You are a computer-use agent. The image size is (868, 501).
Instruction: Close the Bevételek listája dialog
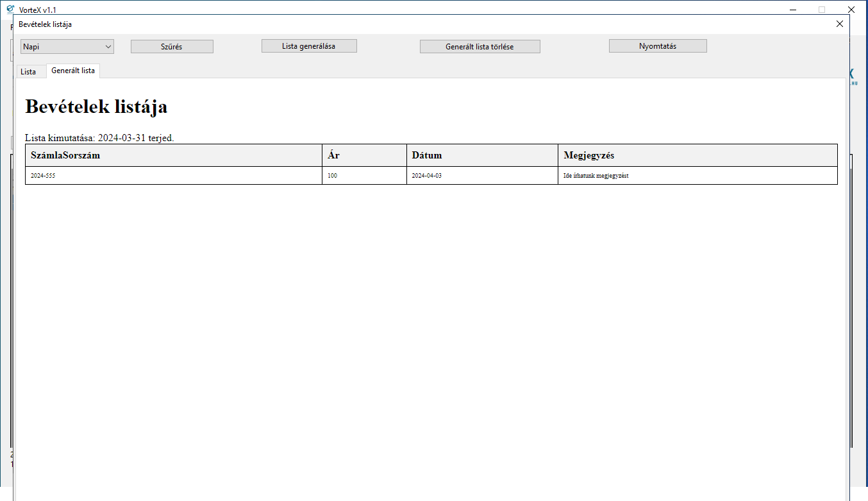click(840, 24)
